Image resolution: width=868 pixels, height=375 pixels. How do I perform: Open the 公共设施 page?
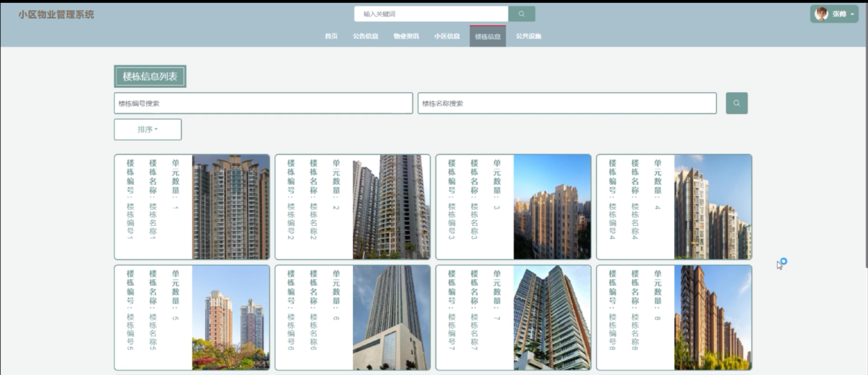pyautogui.click(x=528, y=36)
